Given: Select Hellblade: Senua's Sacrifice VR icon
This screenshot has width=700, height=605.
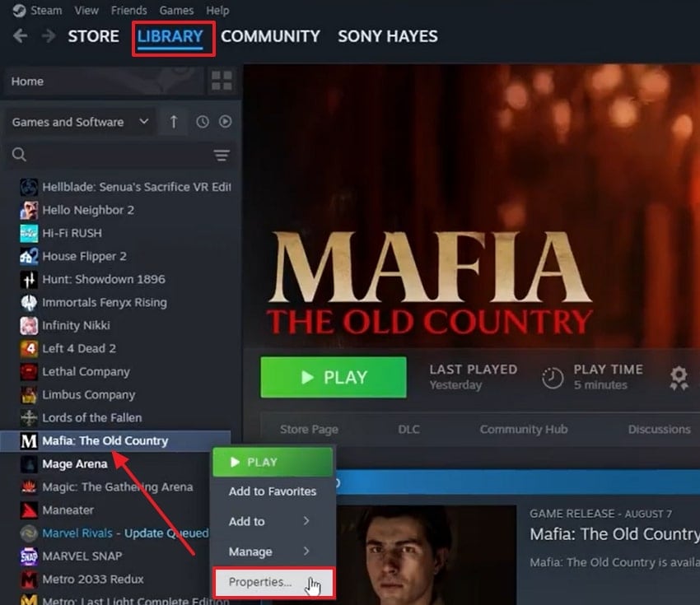Looking at the screenshot, I should point(29,187).
